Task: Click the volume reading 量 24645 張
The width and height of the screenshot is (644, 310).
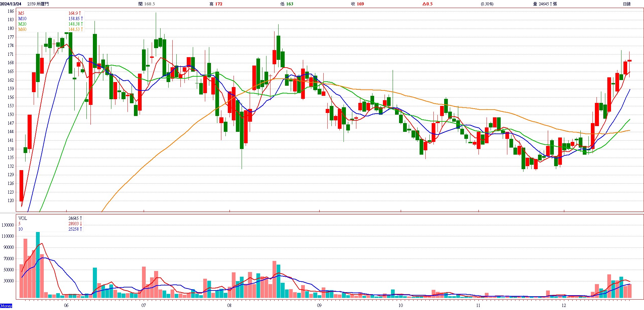Action: [545, 4]
